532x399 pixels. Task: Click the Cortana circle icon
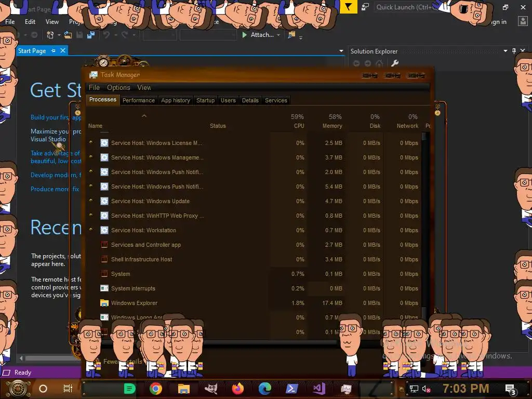43,389
